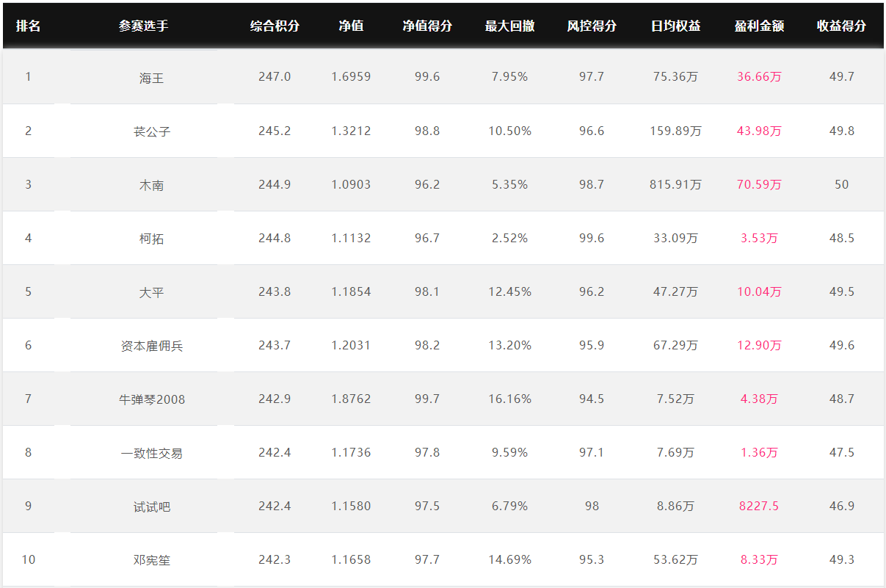Screen dimensions: 886x588
Task: Click the 净值 column header
Action: [x=351, y=26]
